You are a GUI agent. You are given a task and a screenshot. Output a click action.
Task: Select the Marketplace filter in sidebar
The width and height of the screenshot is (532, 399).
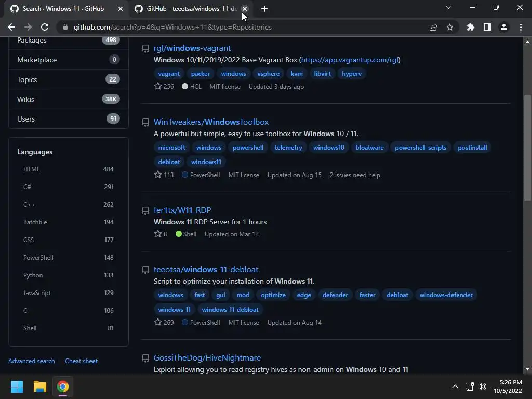68,60
